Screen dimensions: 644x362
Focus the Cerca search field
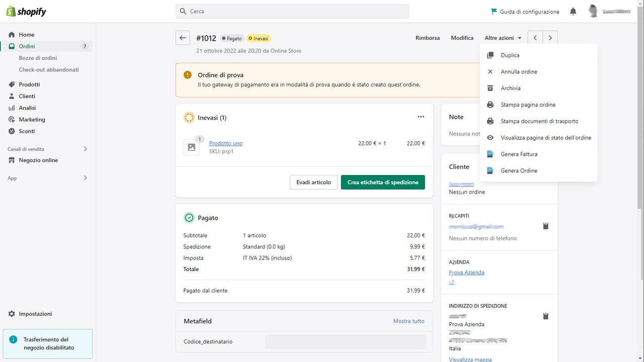(292, 11)
